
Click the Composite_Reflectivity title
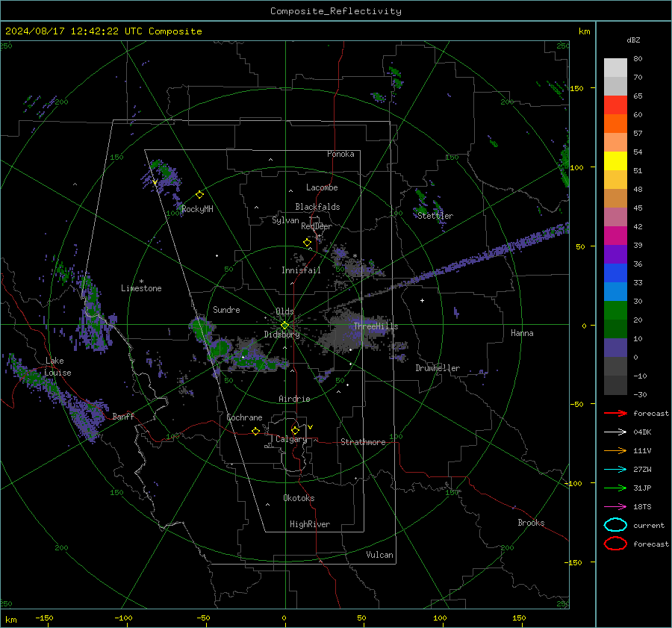click(x=336, y=11)
